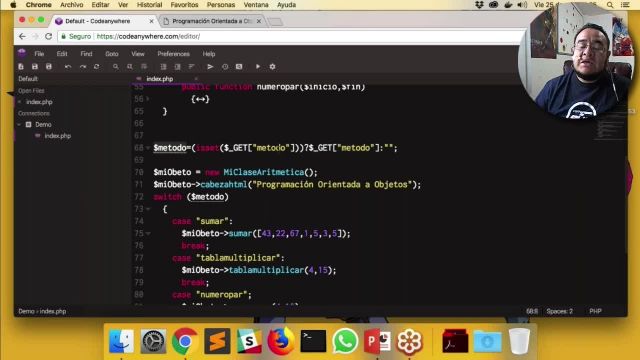Open the Preferences menu
This screenshot has width=640, height=360.
tap(173, 54)
